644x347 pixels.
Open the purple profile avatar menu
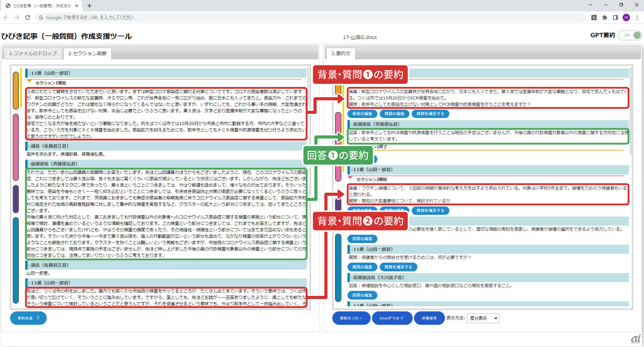point(626,17)
